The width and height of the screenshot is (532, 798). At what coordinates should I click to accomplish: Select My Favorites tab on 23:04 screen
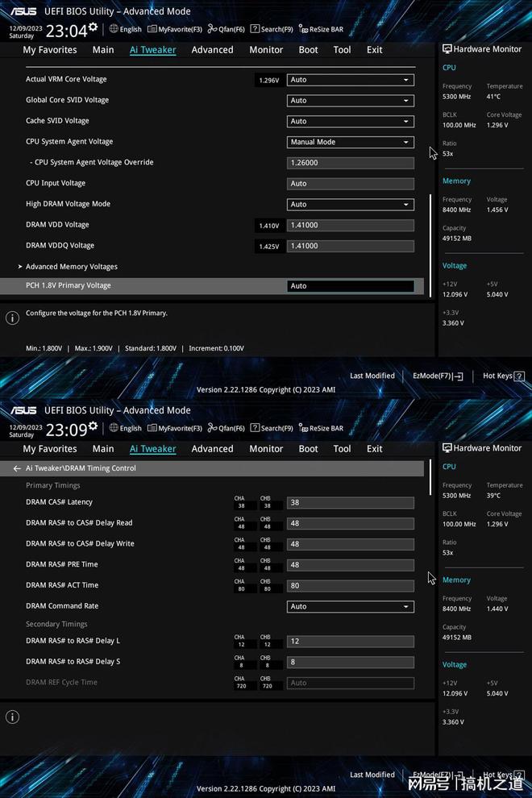[x=50, y=50]
